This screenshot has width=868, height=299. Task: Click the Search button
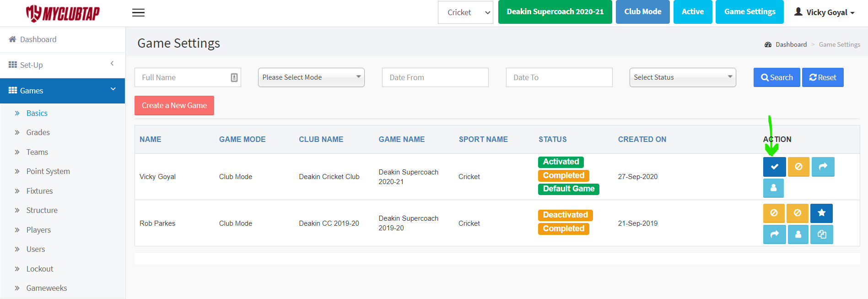[776, 77]
